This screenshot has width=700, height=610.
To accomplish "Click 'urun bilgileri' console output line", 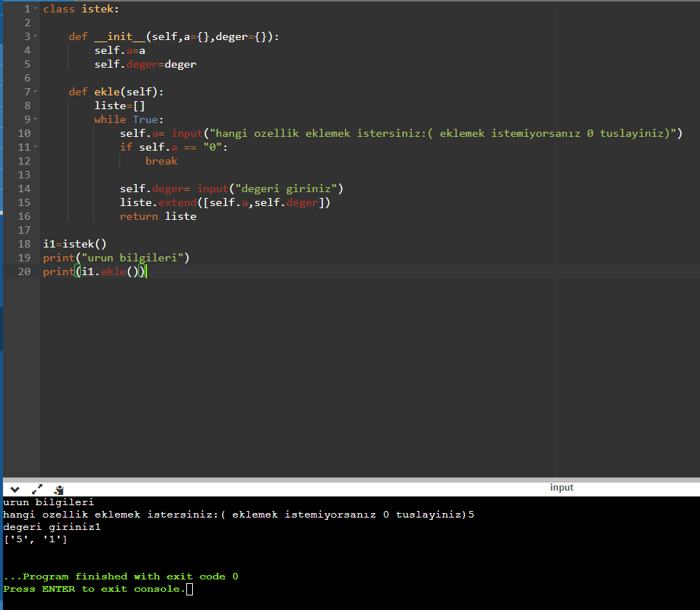I will (x=48, y=502).
